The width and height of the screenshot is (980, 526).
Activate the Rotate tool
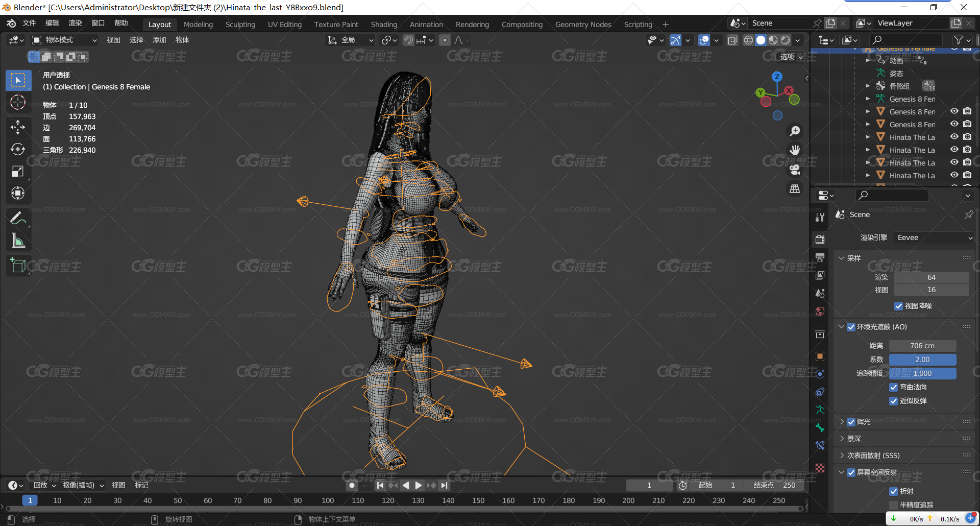18,149
